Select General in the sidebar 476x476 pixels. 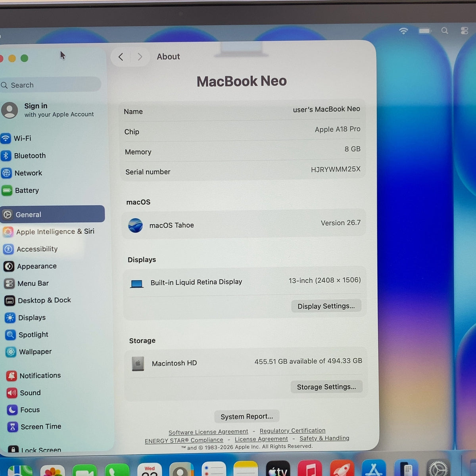click(x=52, y=214)
